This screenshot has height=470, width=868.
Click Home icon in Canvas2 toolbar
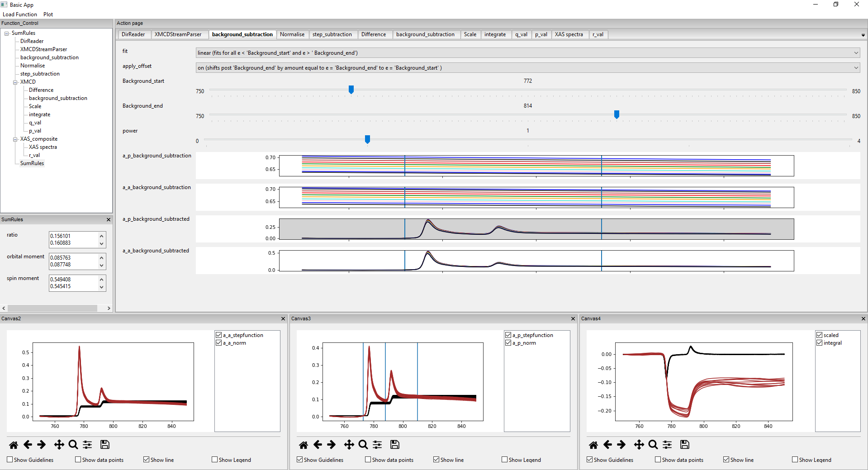14,445
